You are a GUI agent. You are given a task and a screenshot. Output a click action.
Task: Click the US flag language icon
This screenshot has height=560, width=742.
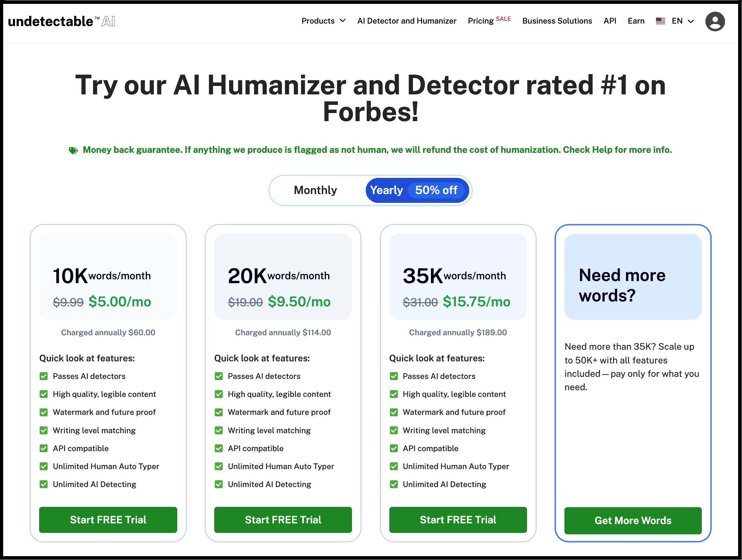pos(660,21)
